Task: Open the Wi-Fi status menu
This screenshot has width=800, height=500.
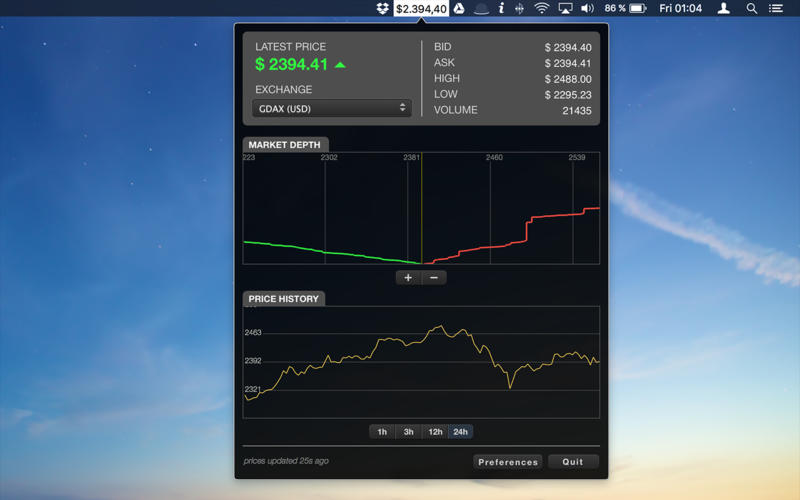Action: 542,9
